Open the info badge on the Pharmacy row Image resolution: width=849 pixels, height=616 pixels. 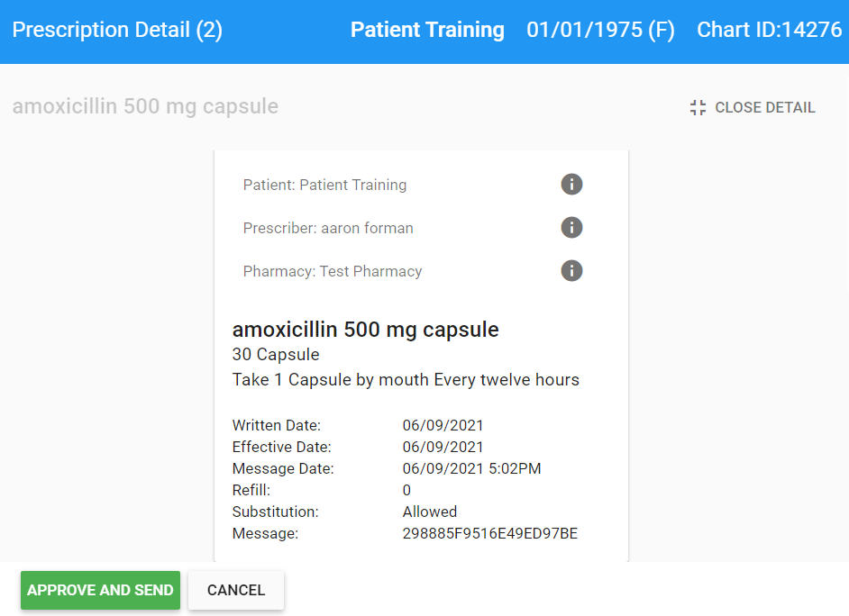coord(571,270)
